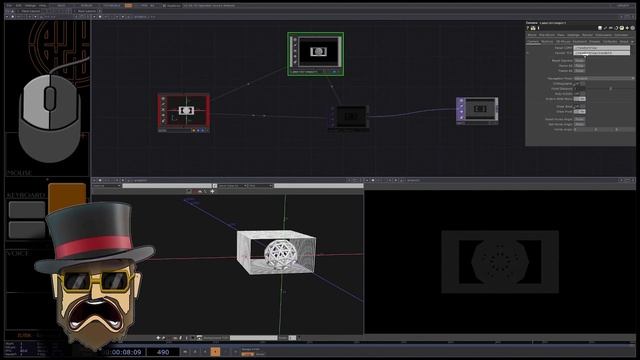Screen dimensions: 640x360
Task: Pulse the Frame Sel button
Action: point(580,71)
